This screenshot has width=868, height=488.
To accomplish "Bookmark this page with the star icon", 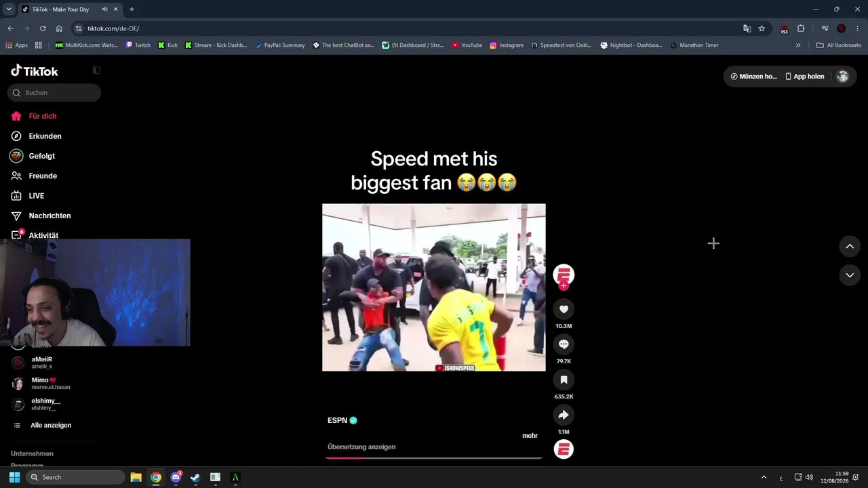I will pyautogui.click(x=762, y=28).
